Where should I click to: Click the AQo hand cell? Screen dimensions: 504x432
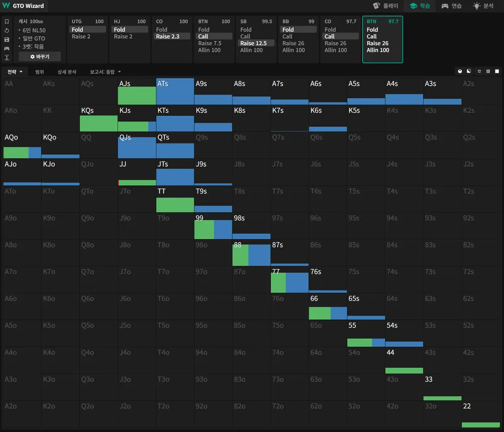pos(22,146)
